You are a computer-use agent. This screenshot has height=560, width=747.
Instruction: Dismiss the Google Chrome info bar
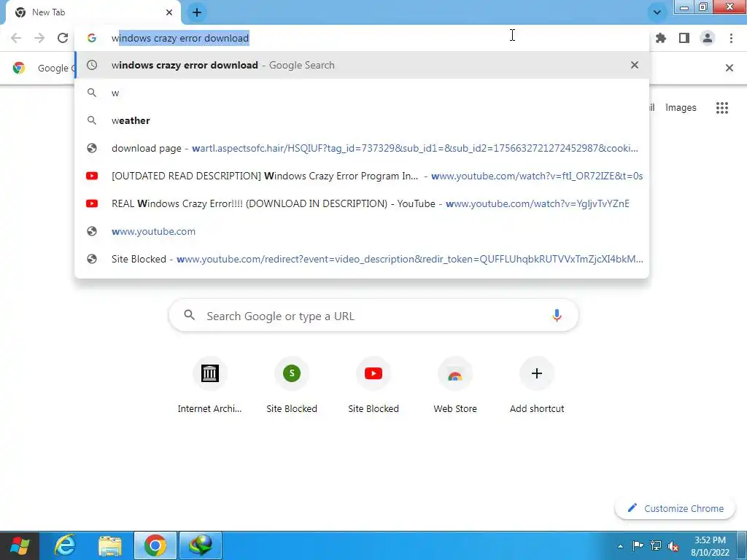[729, 68]
